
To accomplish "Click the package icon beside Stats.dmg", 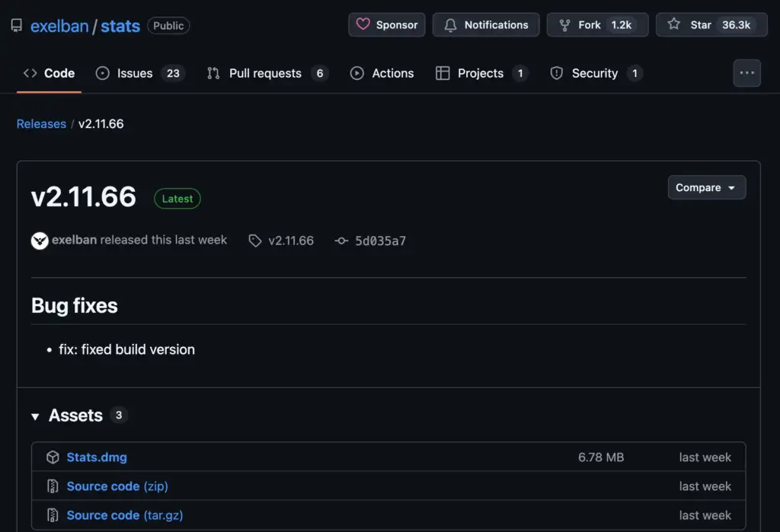I will (x=53, y=457).
